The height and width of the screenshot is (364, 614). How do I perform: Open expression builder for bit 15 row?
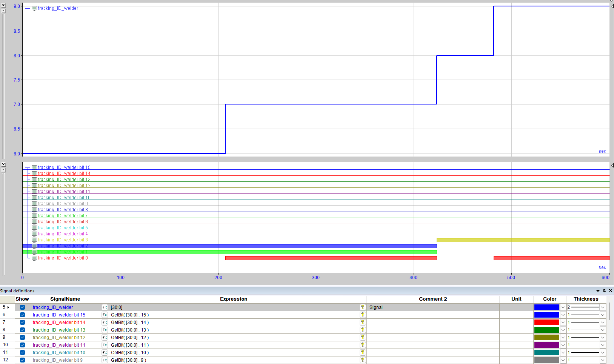pos(105,315)
